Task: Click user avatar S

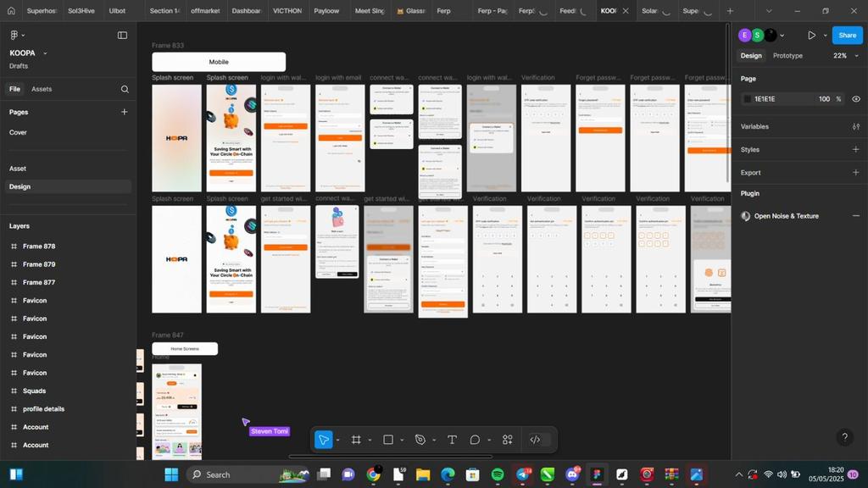Action: pyautogui.click(x=757, y=35)
